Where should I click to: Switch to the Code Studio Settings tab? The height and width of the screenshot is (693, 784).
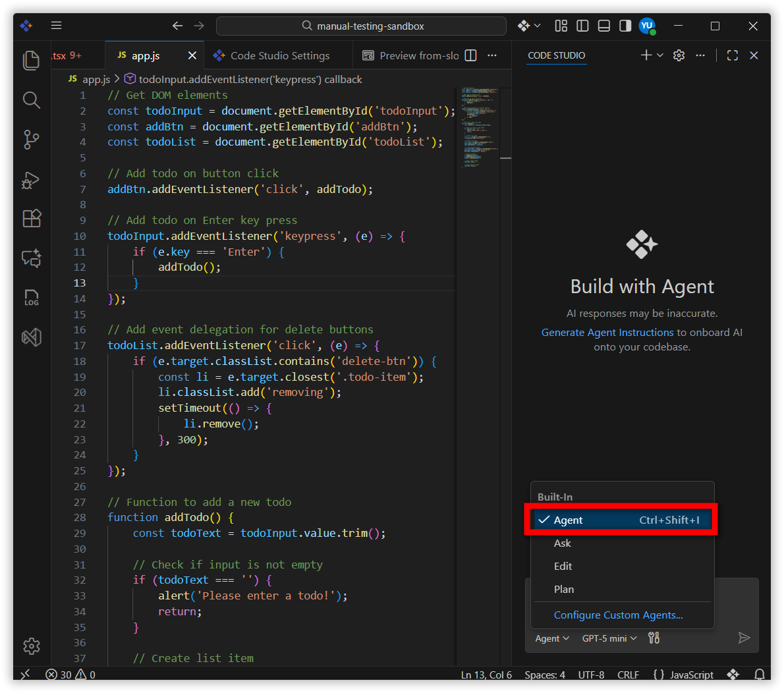pyautogui.click(x=279, y=55)
